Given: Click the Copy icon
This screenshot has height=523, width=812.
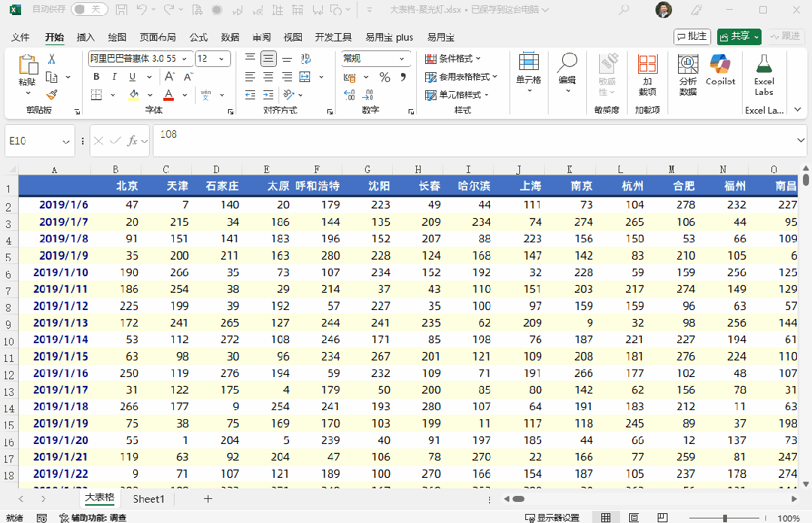Looking at the screenshot, I should click(52, 78).
